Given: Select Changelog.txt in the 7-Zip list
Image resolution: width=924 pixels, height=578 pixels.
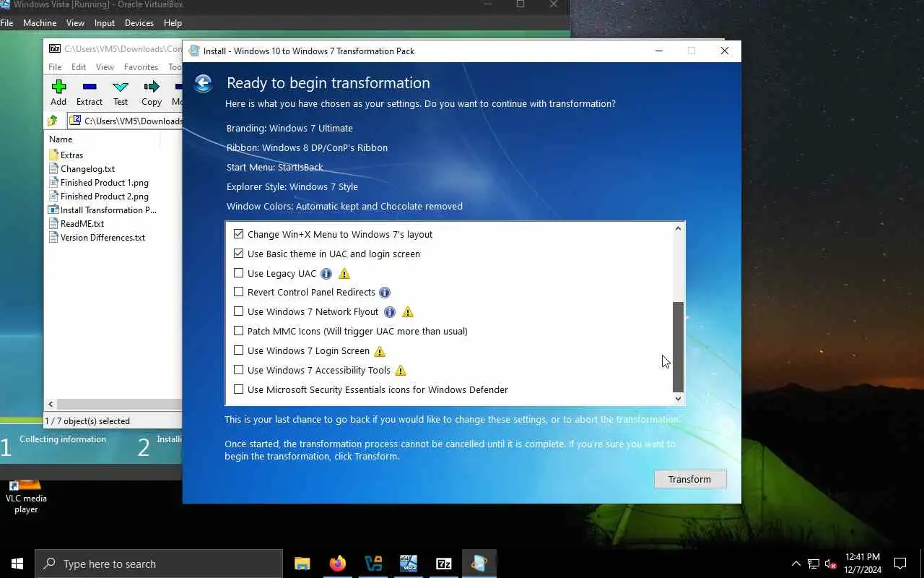Looking at the screenshot, I should point(87,169).
